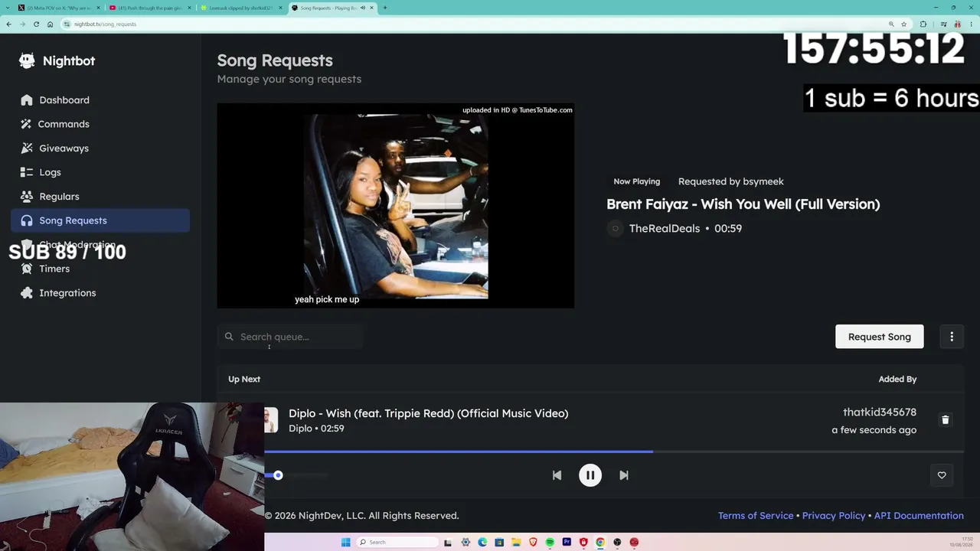Switch to the Push through the pain YouTube tab

(x=149, y=8)
